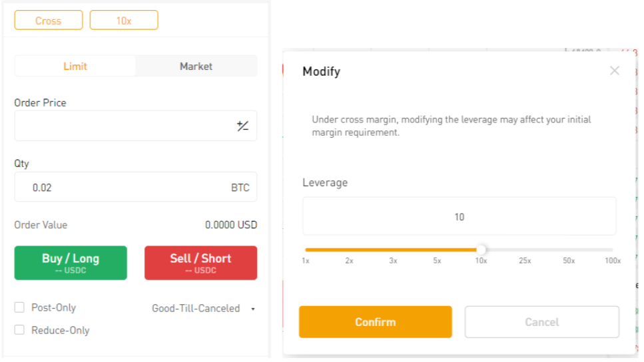Switch to the Limit order tab
This screenshot has height=362, width=644.
coord(75,66)
